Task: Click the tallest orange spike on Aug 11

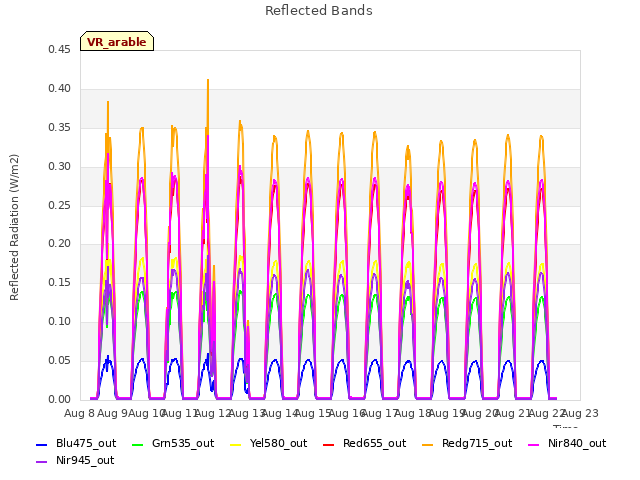Action: [x=208, y=80]
